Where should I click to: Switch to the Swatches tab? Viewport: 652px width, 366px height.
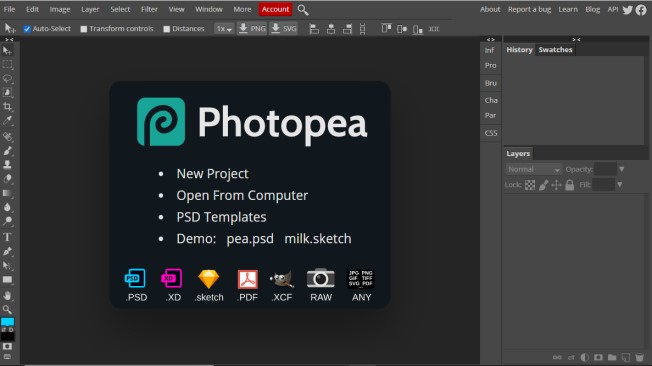click(x=555, y=49)
